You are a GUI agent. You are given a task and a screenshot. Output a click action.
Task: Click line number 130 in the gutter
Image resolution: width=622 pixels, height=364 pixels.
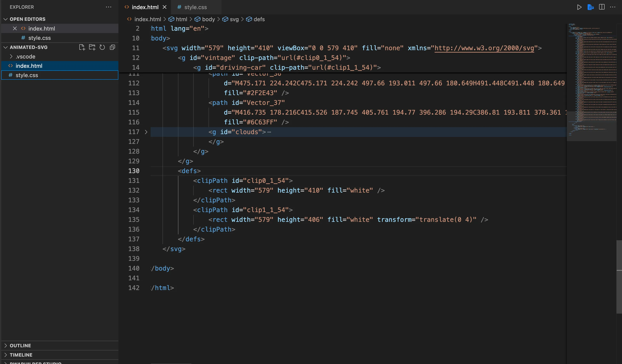(x=134, y=171)
